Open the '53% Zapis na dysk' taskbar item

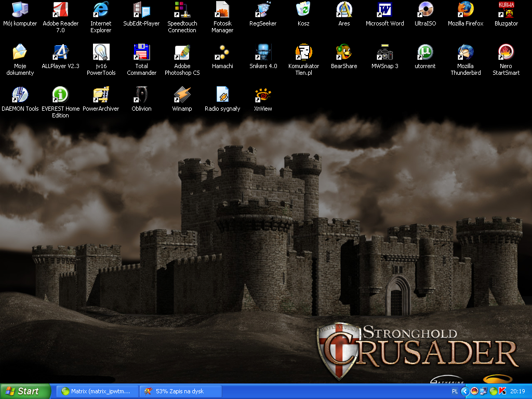point(180,391)
